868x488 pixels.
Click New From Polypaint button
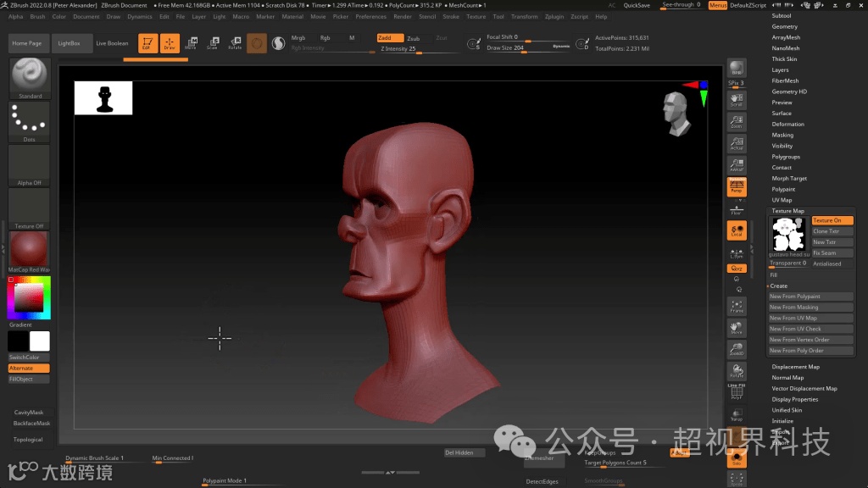[x=810, y=297]
